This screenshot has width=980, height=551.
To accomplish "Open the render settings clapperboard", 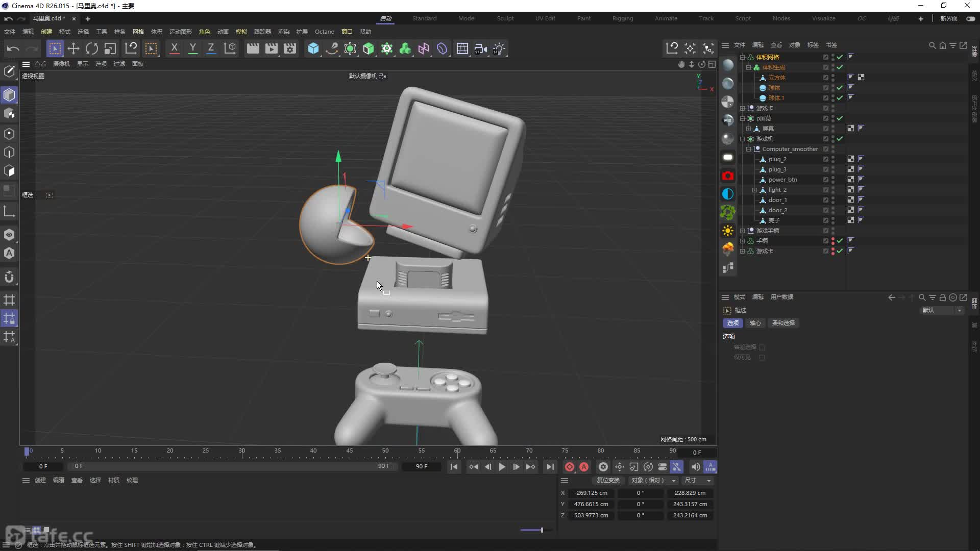I will click(x=290, y=48).
